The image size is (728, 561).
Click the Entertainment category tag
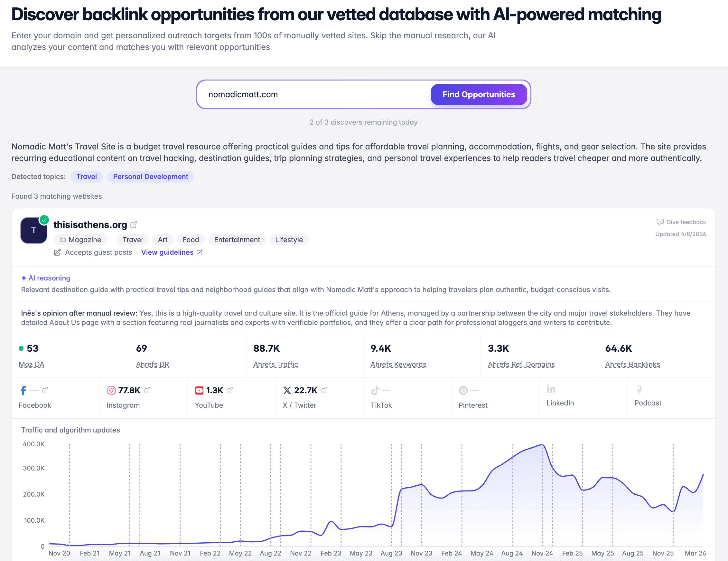pyautogui.click(x=237, y=240)
